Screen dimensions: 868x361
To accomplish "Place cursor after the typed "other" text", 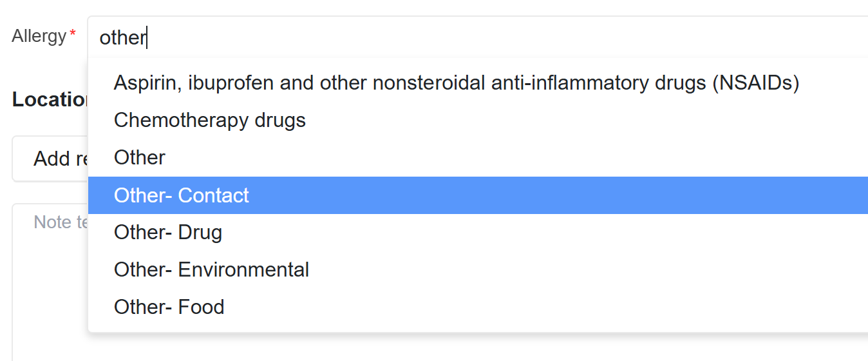I will (148, 37).
